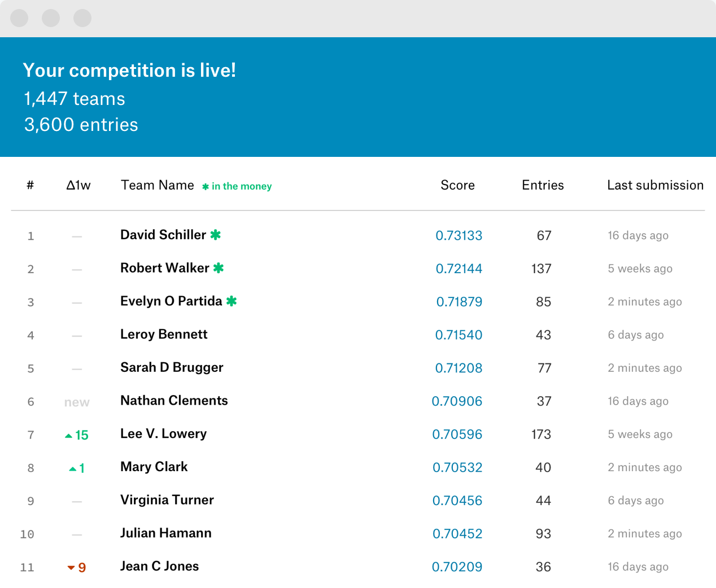Click Lee V. Lowery's score 0.70596

point(457,434)
